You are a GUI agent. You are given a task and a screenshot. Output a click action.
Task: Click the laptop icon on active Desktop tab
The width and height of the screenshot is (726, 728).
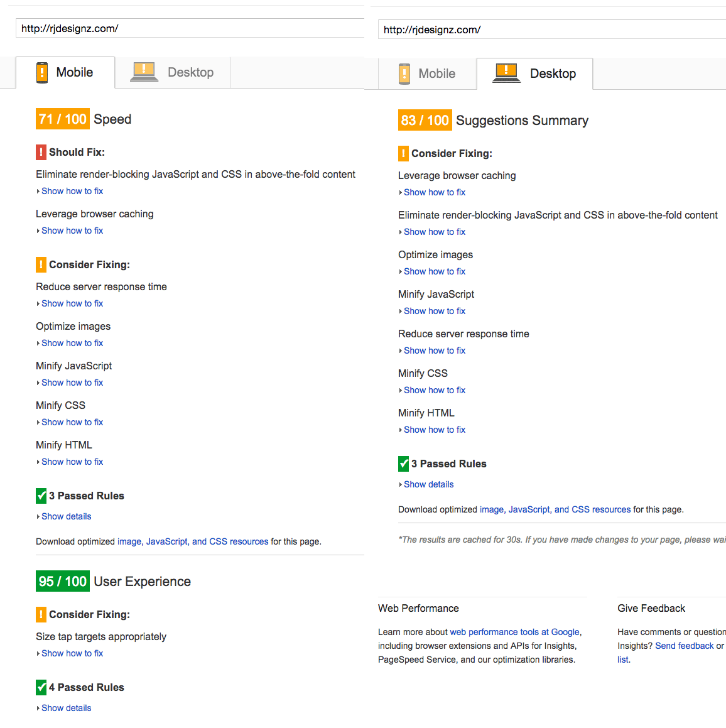[506, 73]
